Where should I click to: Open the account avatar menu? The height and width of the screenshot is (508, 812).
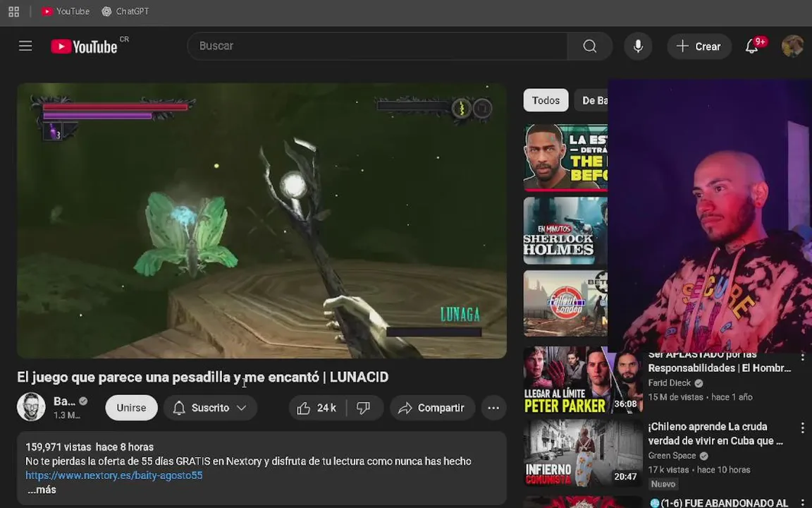pyautogui.click(x=792, y=46)
